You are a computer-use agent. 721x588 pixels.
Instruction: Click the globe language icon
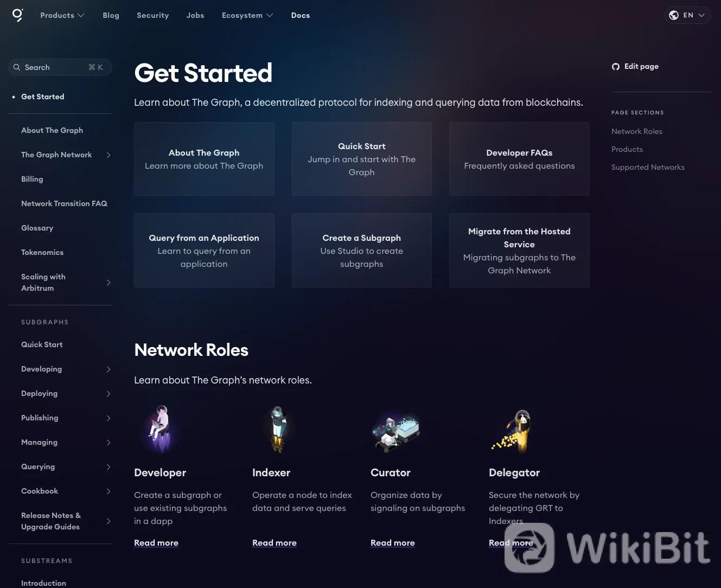coord(674,15)
